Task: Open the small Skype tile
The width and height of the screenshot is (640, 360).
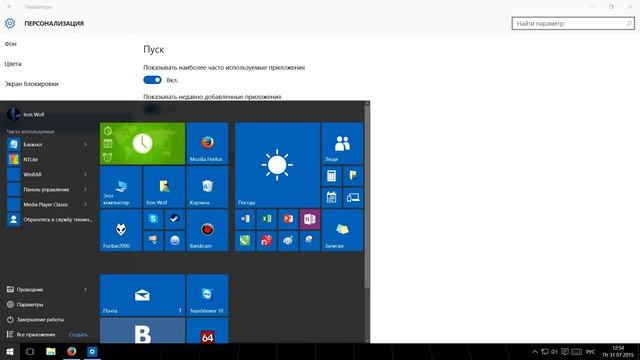Action: click(x=153, y=219)
